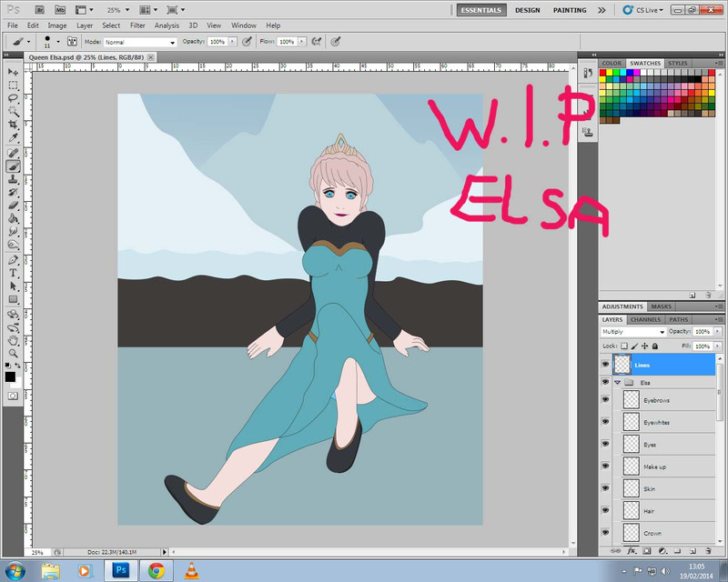Select the Clone Stamp tool
This screenshot has width=728, height=582.
[13, 179]
